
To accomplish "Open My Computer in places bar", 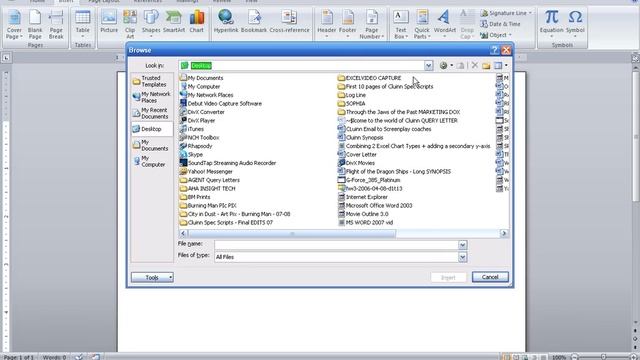I will tap(152, 161).
